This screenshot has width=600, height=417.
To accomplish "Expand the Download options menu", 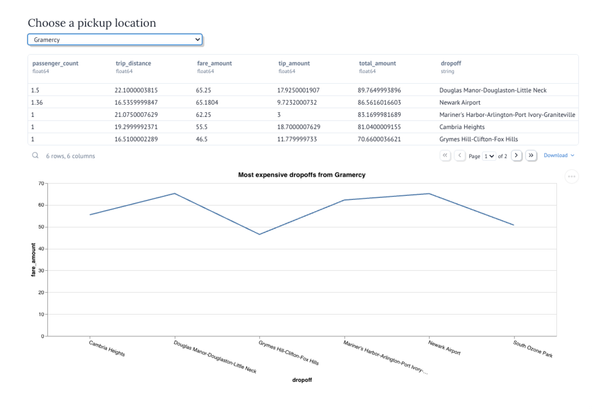I will pyautogui.click(x=559, y=156).
